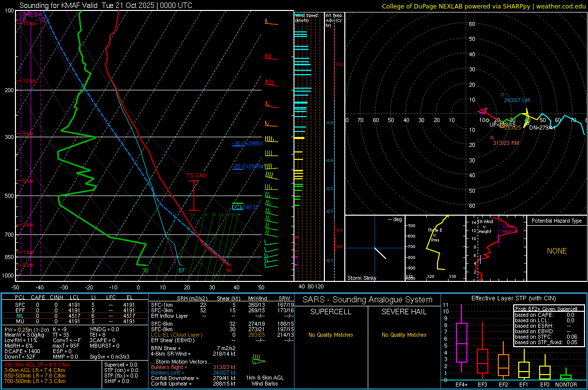Viewport: 588px width, 390px height.
Task: Click the 'SigSvr = 0 m3/s3' value
Action: pyautogui.click(x=110, y=357)
